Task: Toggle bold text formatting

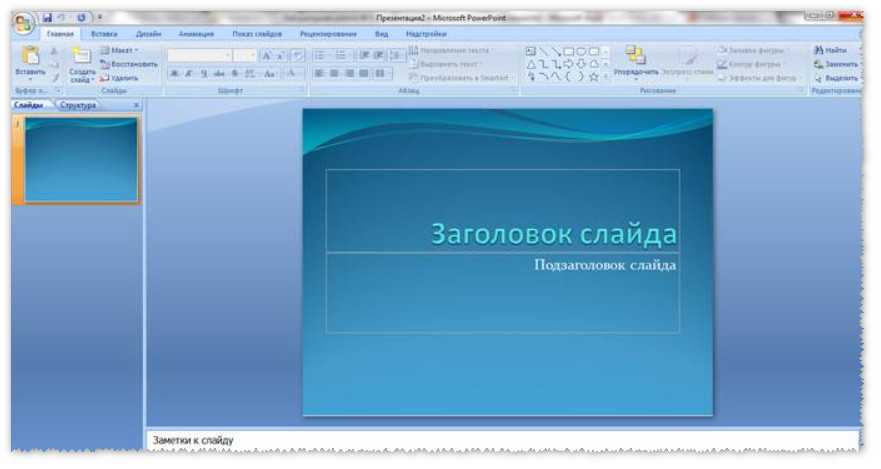Action: click(x=174, y=73)
